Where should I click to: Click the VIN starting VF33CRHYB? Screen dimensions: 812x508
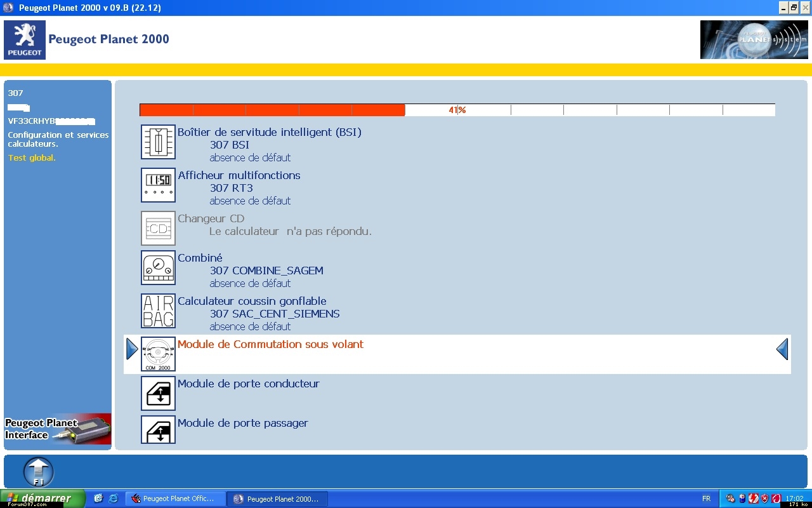click(x=51, y=121)
